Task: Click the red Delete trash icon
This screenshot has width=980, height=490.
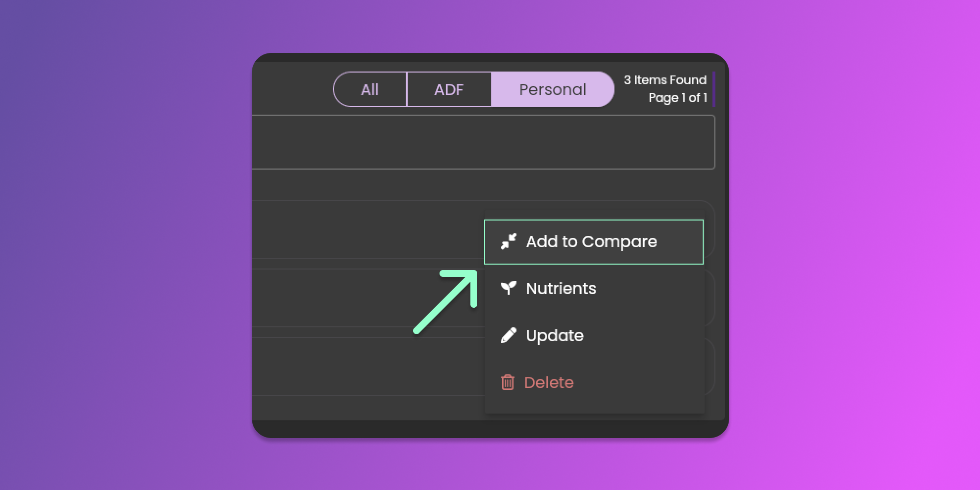Action: [507, 382]
